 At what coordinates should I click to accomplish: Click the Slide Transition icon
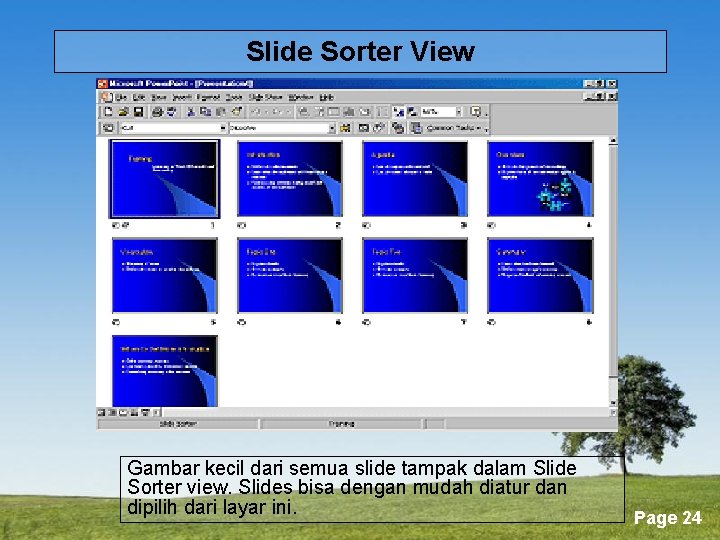coord(108,128)
